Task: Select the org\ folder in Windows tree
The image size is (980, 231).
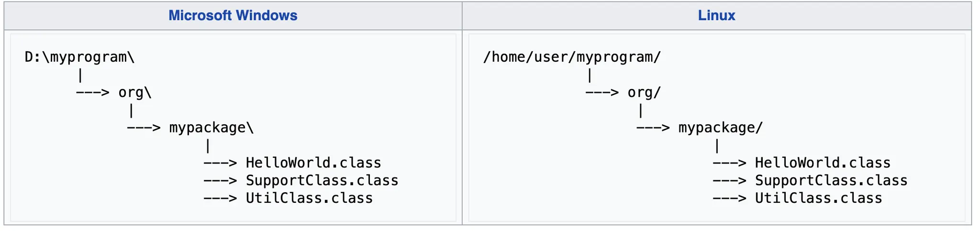Action: tap(135, 93)
